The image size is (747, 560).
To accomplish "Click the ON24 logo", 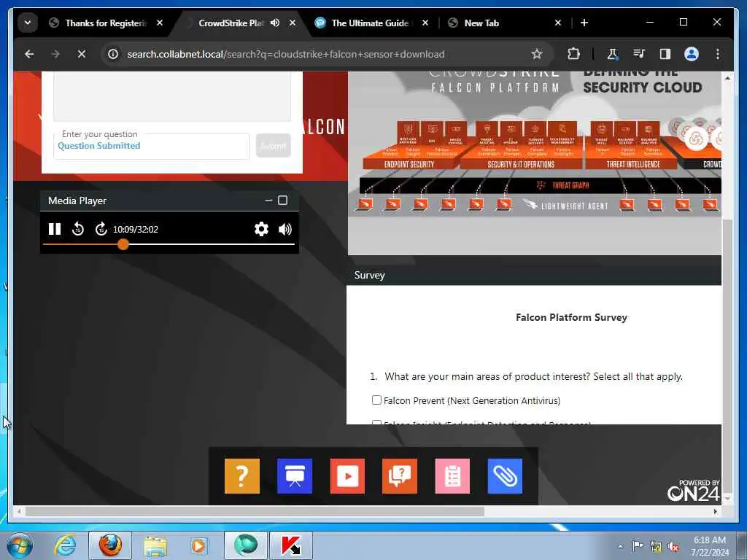I will [694, 491].
